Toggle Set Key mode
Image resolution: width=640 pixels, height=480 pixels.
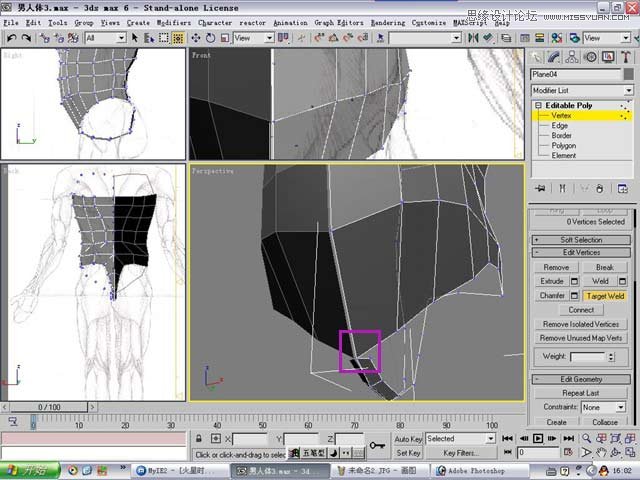pos(408,453)
